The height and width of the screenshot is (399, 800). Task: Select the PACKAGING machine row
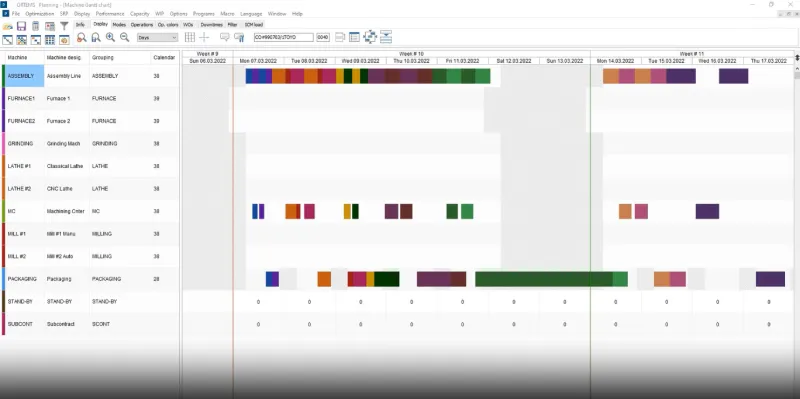click(92, 279)
